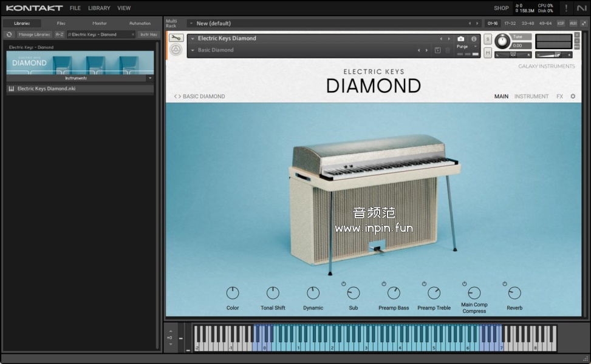591x364 pixels.
Task: Go to previous multi with the arrow near New (default)
Action: 470,23
